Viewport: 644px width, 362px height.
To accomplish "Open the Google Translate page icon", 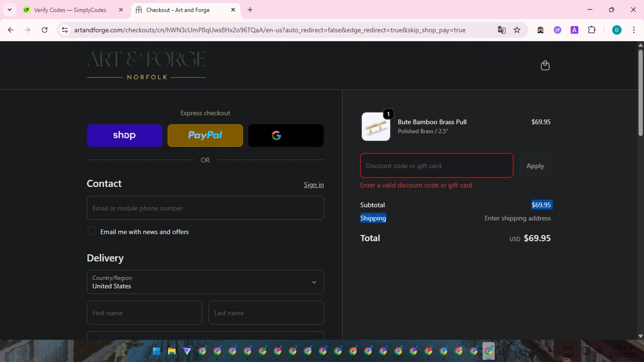I will (x=501, y=30).
